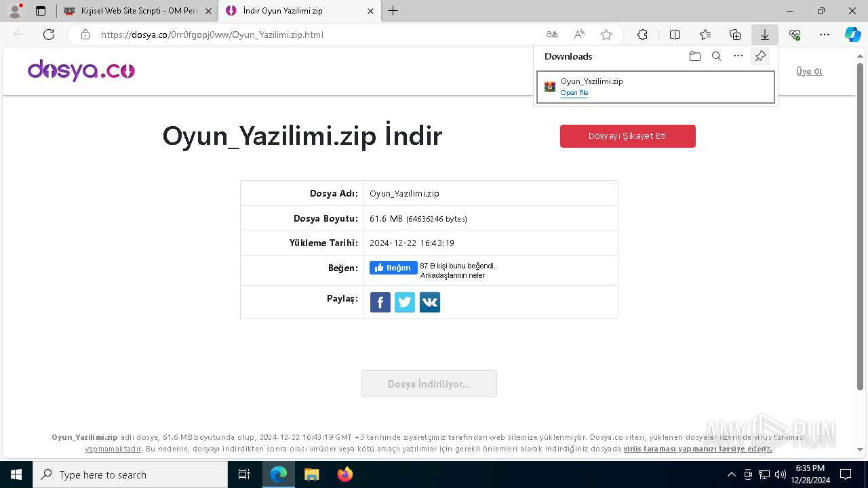Open Task View on taskbar
This screenshot has height=488, width=868.
click(244, 474)
